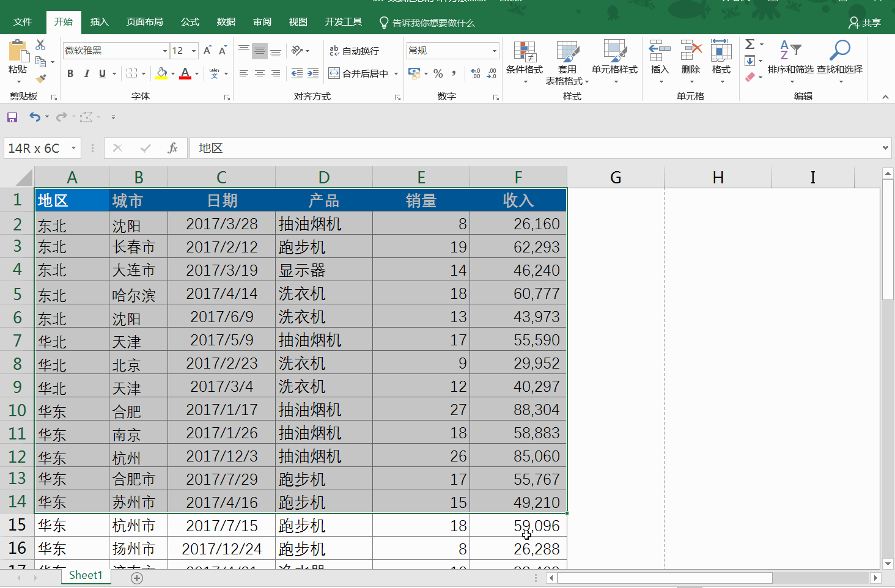Open the font size dropdown
Screen dimensions: 895x588
[194, 51]
